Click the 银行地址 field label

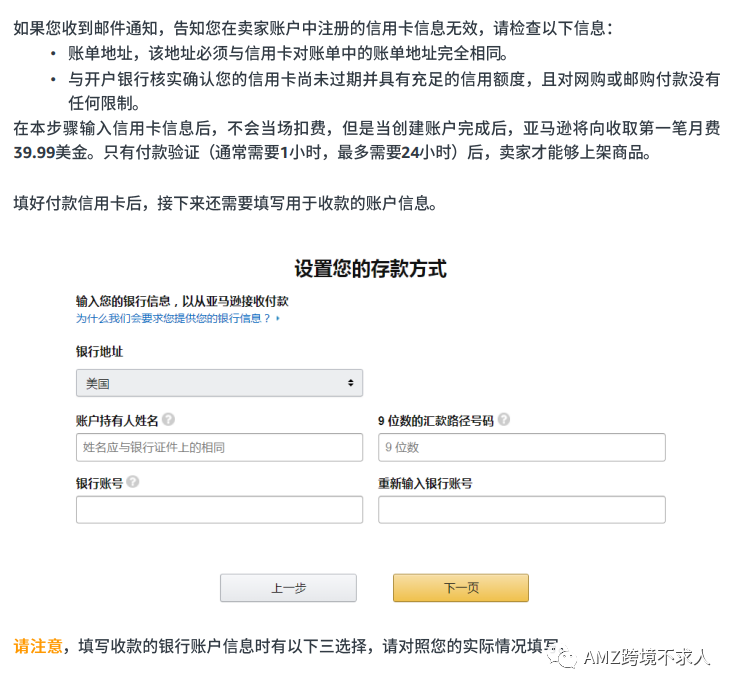tap(100, 352)
